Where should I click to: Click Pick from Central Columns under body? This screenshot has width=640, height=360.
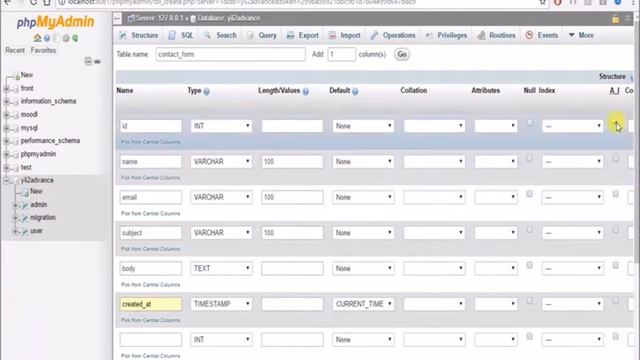[x=150, y=284]
